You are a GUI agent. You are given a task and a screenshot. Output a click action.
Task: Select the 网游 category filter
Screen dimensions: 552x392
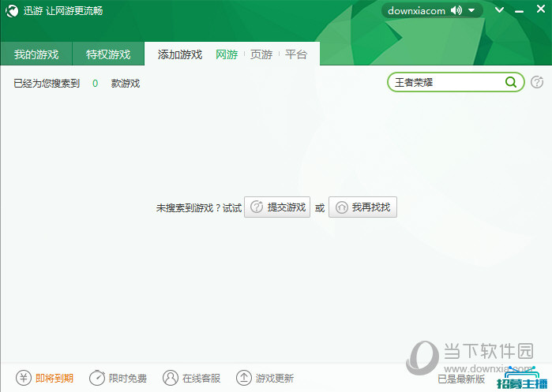227,54
